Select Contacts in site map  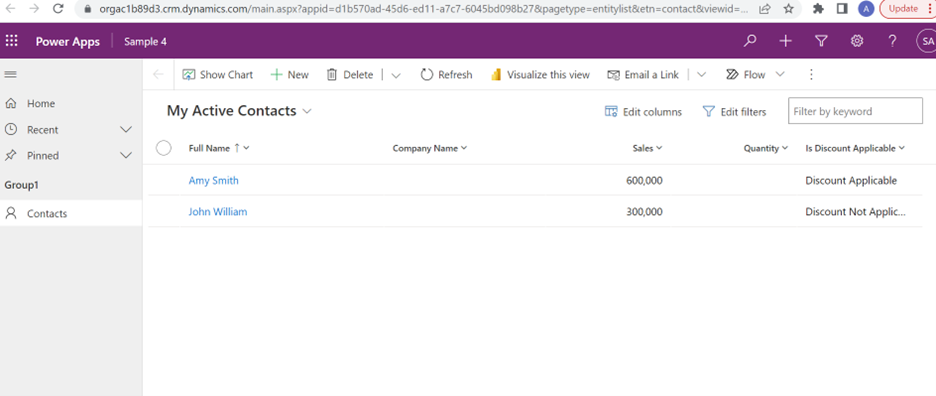pos(71,213)
